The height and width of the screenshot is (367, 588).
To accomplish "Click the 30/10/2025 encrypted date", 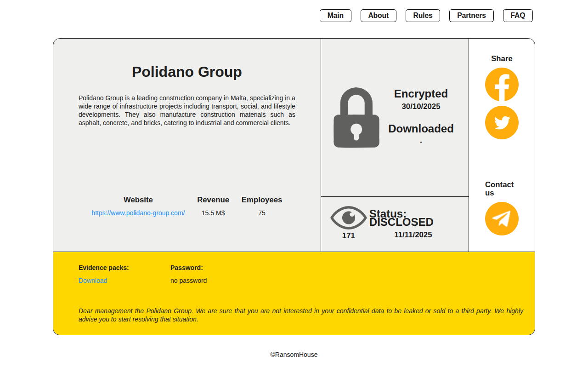I will click(x=421, y=107).
